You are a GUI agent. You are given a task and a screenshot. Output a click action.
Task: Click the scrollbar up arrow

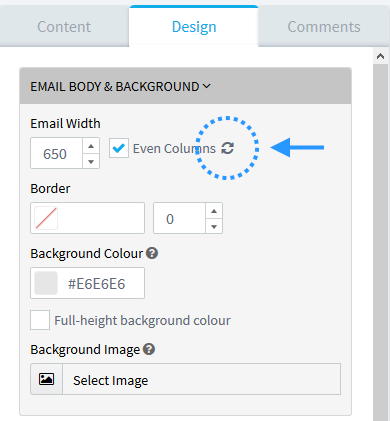(x=380, y=56)
